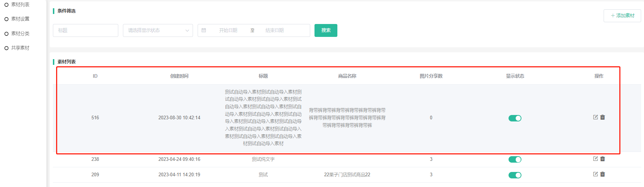Focus the 标题 search input field
Screen dimensions: 644x187
point(85,30)
